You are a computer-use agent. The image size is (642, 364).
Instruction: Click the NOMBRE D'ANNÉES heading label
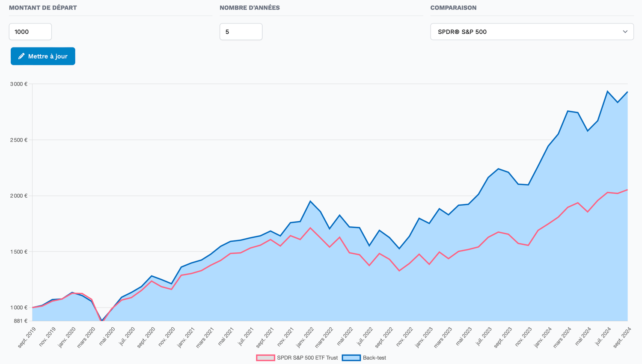pos(250,8)
